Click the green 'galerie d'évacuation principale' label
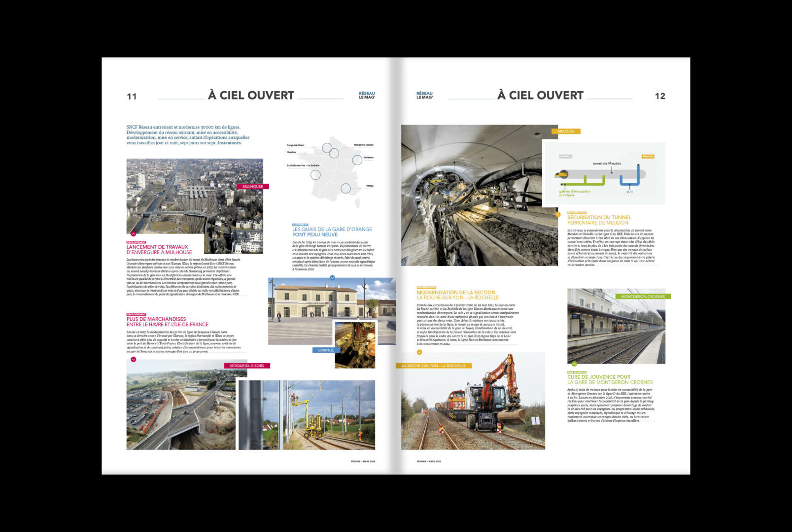Image resolution: width=792 pixels, height=532 pixels. click(x=575, y=193)
